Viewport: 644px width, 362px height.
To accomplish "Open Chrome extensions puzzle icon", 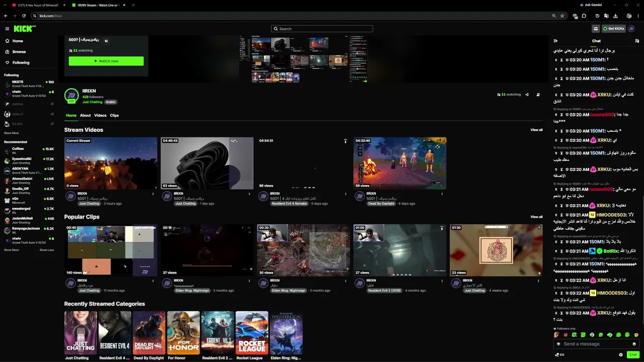I will point(584,16).
